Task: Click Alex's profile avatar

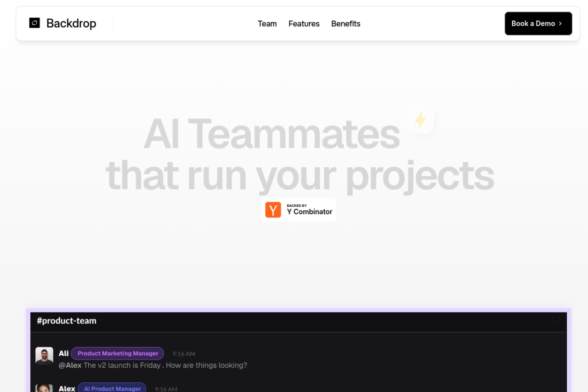Action: pyautogui.click(x=45, y=388)
